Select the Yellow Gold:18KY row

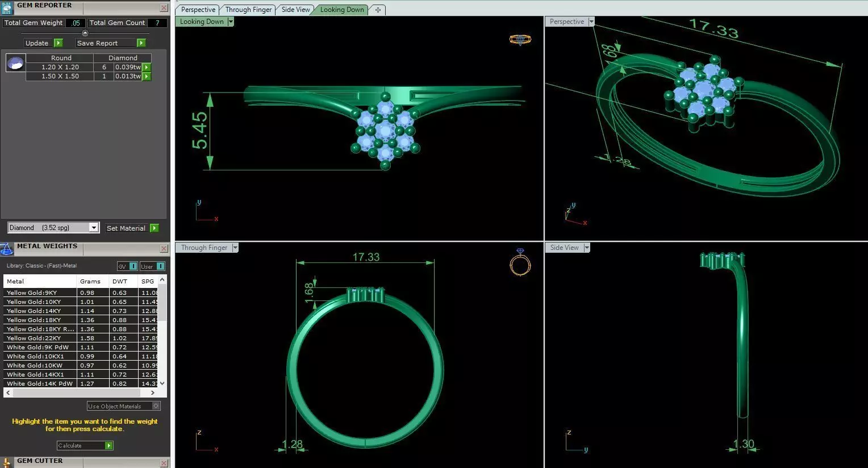81,320
